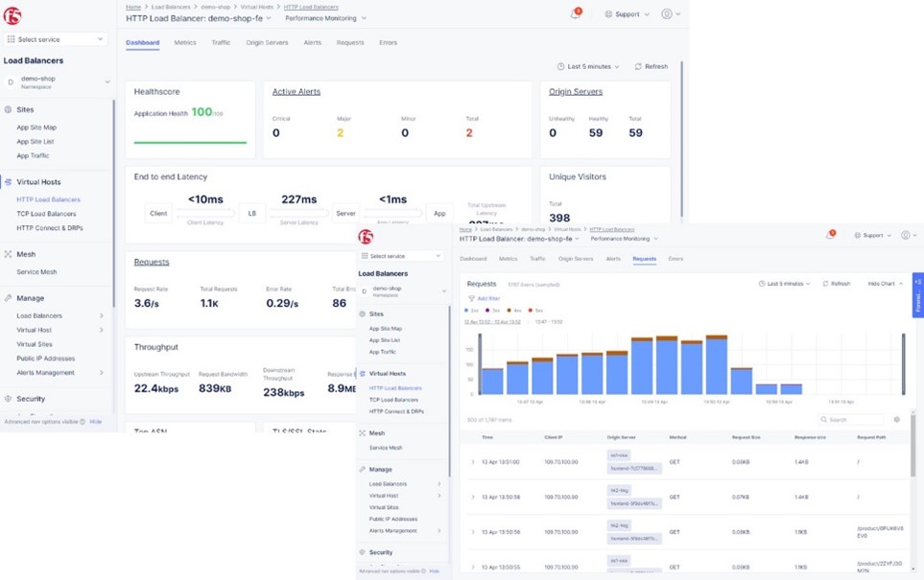Click the Hide link in the Dashboard sidebar footer

click(95, 422)
